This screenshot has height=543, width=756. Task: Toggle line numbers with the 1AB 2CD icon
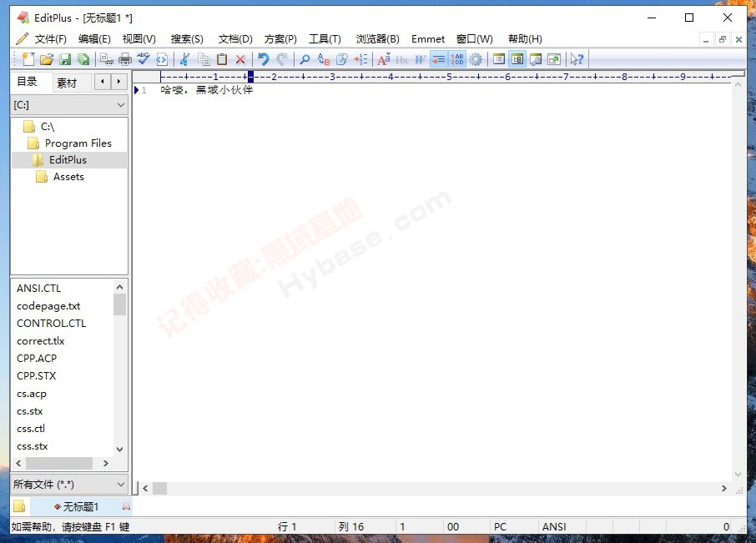(x=457, y=59)
